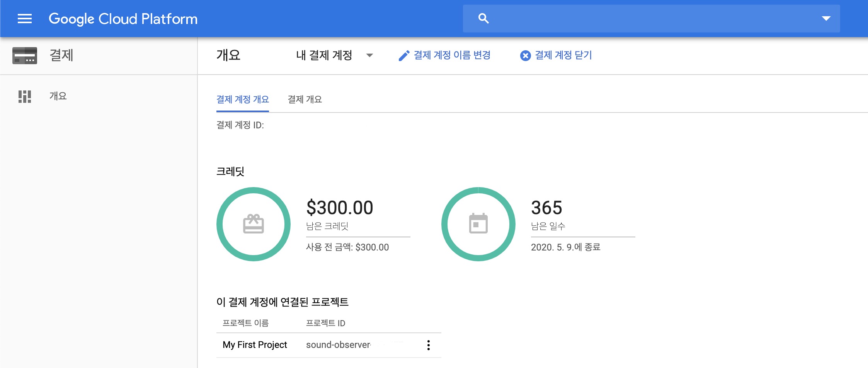Click the sound-observer project ID cell
This screenshot has height=368, width=868.
coord(339,345)
